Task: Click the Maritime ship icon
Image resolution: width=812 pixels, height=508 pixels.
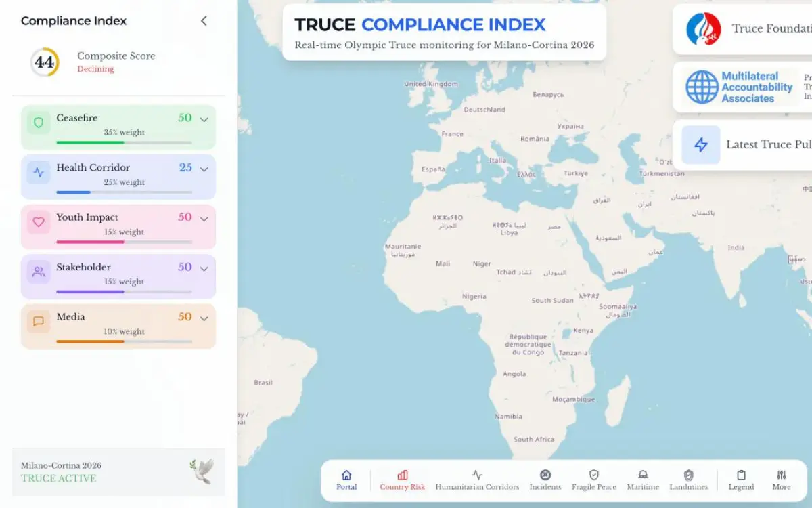Action: (x=643, y=475)
